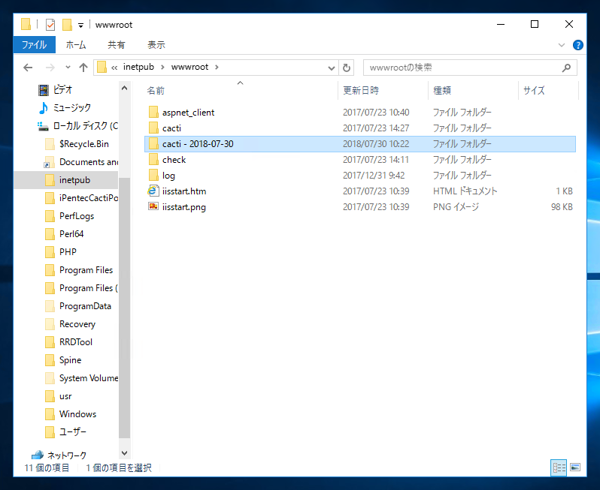600x490 pixels.
Task: Click inetpub in the address bar
Action: (x=139, y=67)
